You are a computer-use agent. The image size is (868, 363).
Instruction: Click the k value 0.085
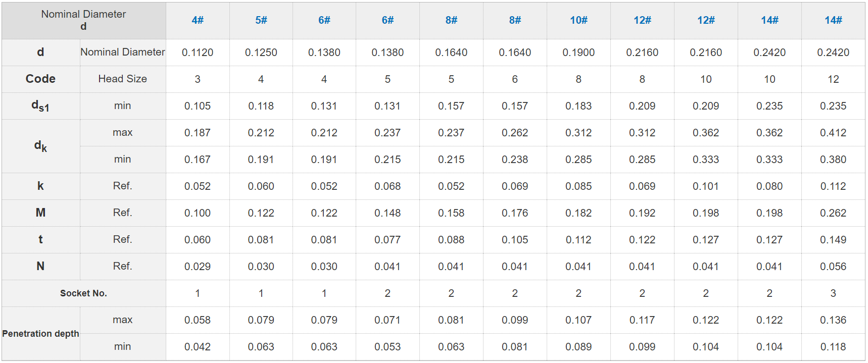[x=578, y=186]
